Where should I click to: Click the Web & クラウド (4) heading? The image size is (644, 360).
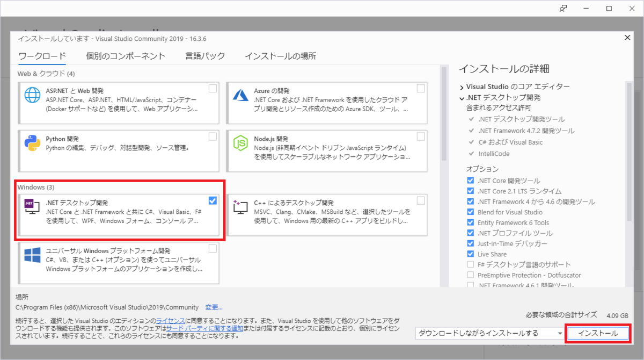46,73
